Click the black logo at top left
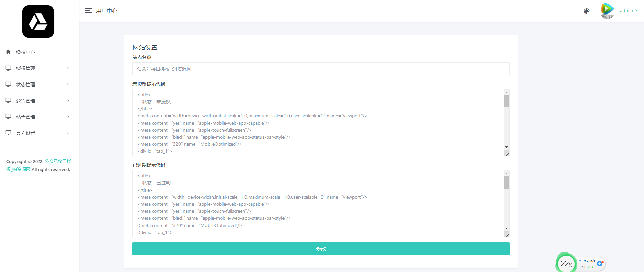Screen dimensions: 644x272 38,22
